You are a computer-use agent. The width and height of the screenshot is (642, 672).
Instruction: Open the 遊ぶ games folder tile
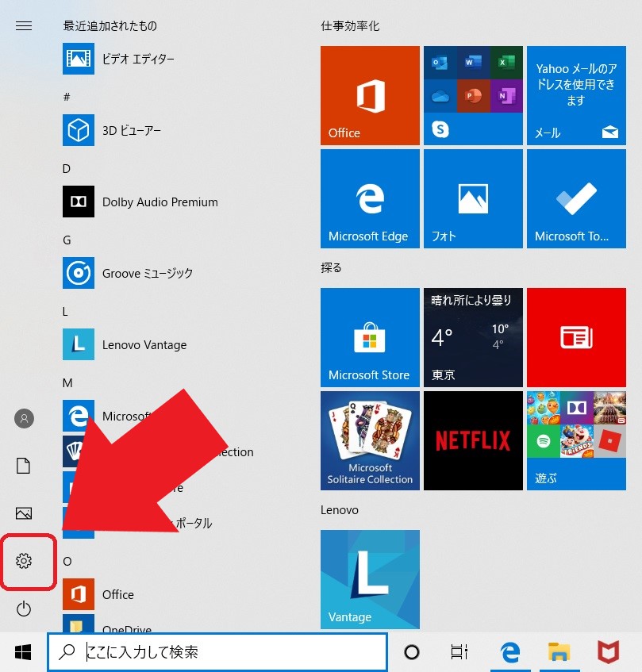coord(576,440)
